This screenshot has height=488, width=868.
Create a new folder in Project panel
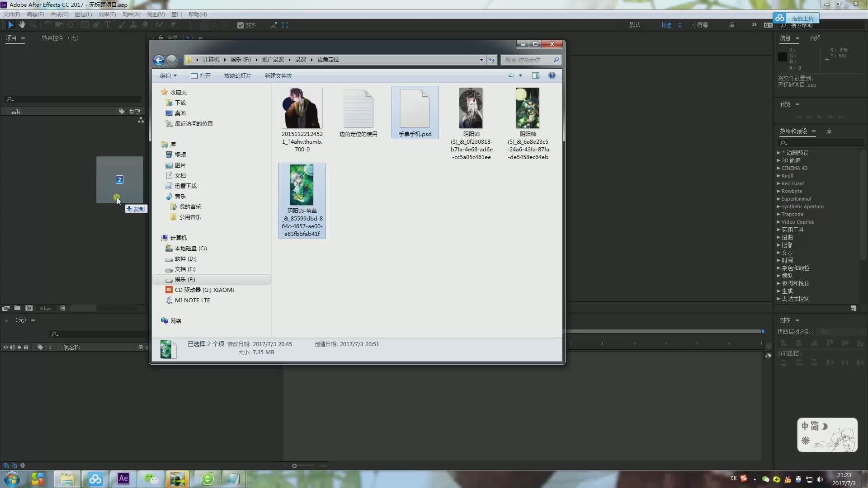(x=17, y=308)
